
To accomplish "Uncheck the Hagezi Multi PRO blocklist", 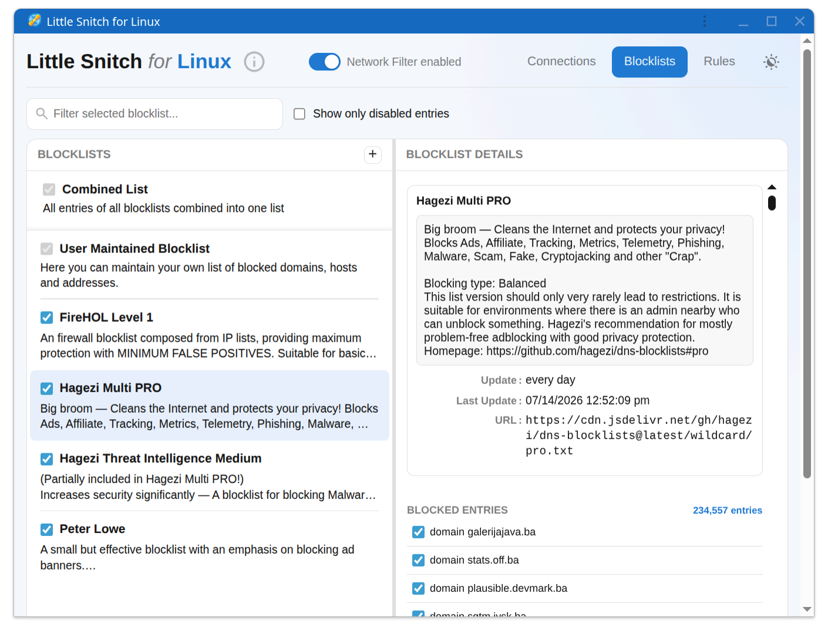I will 46,389.
